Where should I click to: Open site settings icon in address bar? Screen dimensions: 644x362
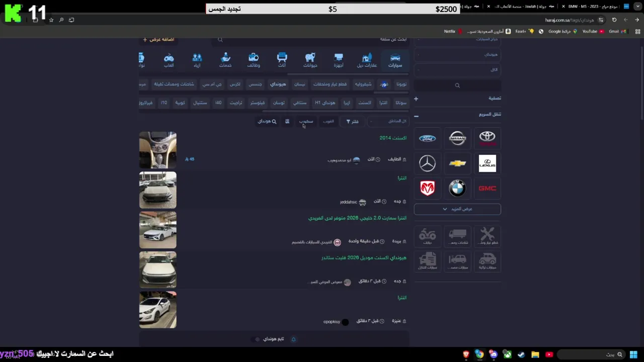pos(601,20)
